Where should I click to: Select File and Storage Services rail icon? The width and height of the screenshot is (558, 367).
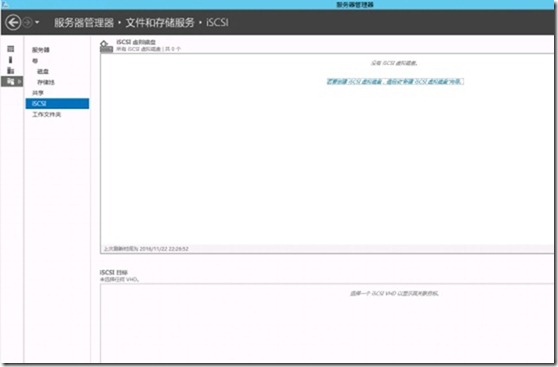tap(10, 82)
